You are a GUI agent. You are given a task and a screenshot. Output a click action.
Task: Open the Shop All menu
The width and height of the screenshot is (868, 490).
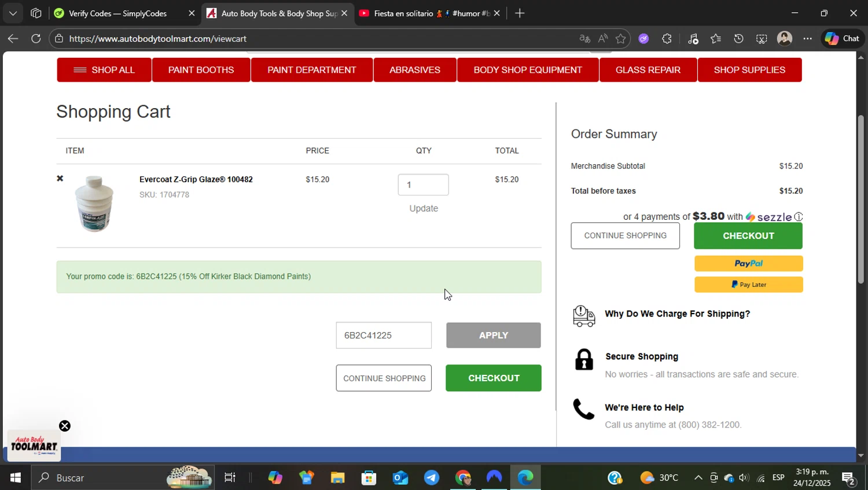[104, 70]
